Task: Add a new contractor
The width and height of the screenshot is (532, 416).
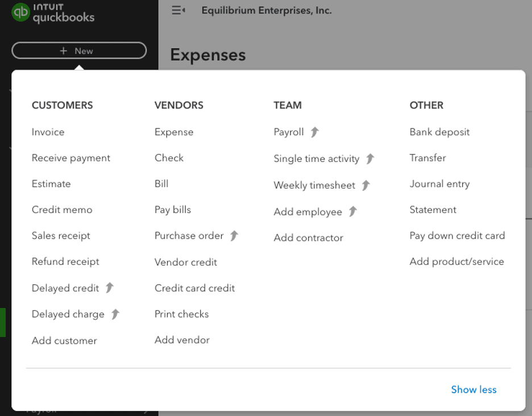Action: pyautogui.click(x=308, y=238)
